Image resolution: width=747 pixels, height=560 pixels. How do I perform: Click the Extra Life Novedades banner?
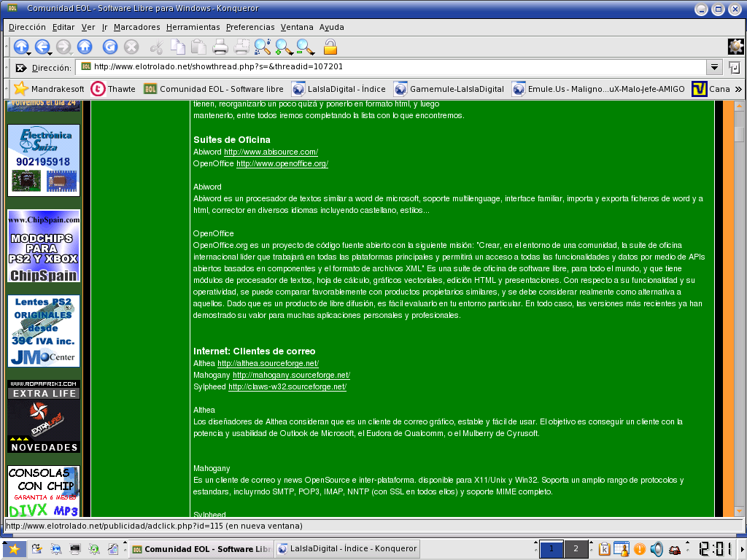point(44,416)
